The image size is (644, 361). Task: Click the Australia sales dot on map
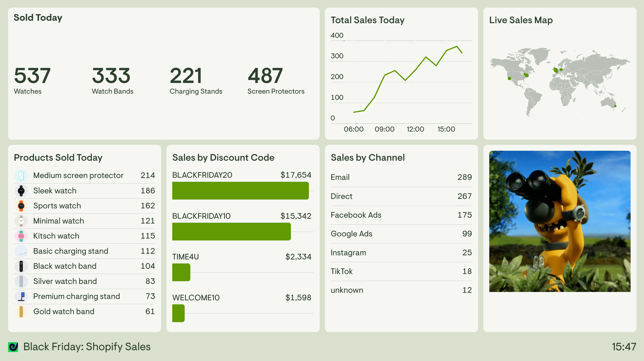pyautogui.click(x=615, y=106)
